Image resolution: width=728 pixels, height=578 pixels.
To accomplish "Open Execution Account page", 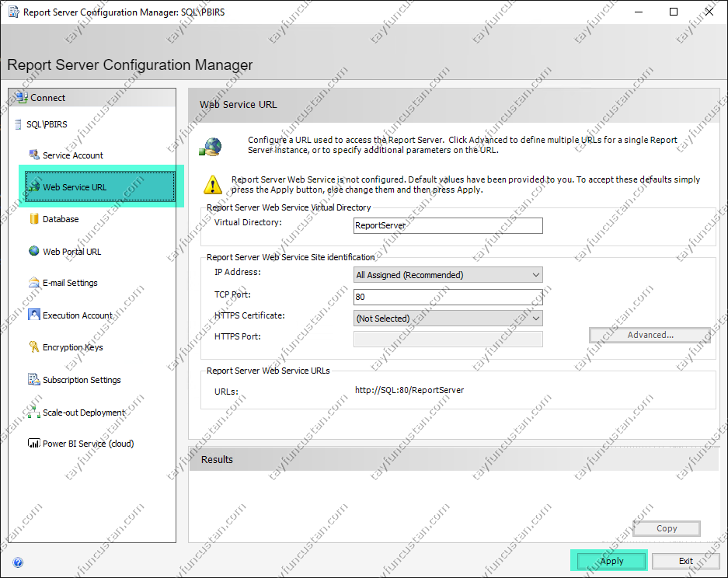I will click(78, 315).
